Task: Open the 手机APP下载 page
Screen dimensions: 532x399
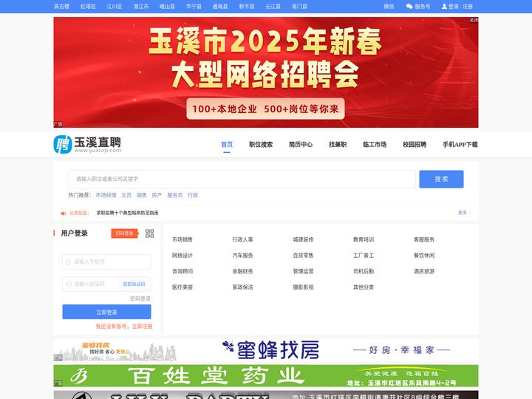Action: (x=460, y=145)
